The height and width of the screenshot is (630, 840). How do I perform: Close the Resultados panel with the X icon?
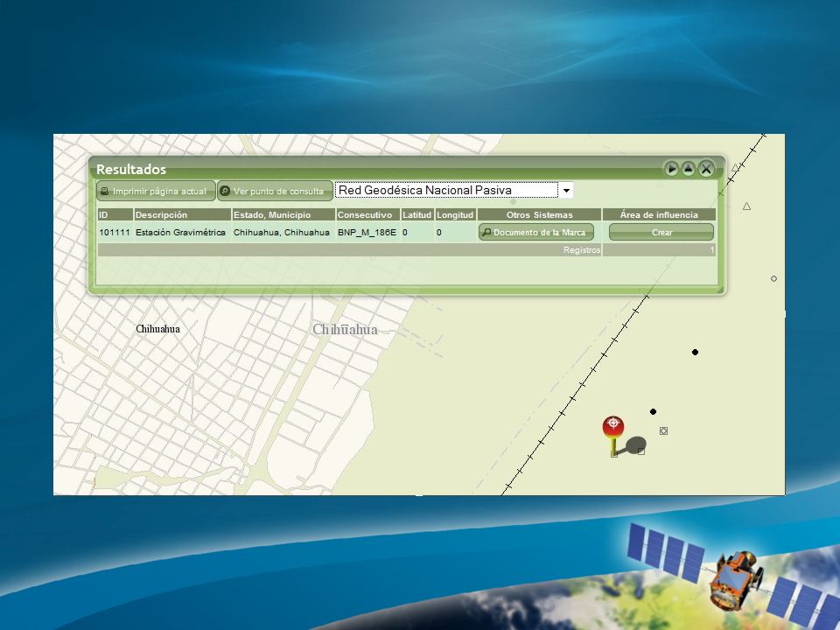[707, 169]
